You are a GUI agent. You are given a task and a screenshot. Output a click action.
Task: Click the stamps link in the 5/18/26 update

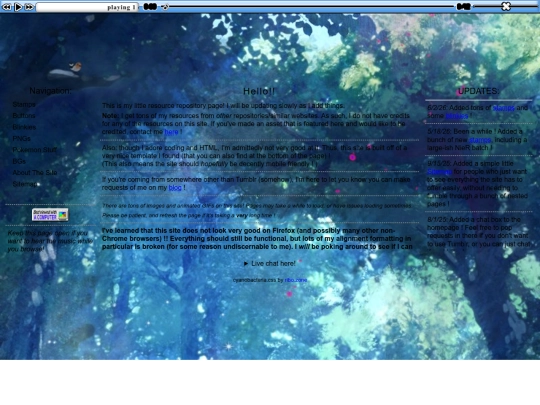[480, 140]
